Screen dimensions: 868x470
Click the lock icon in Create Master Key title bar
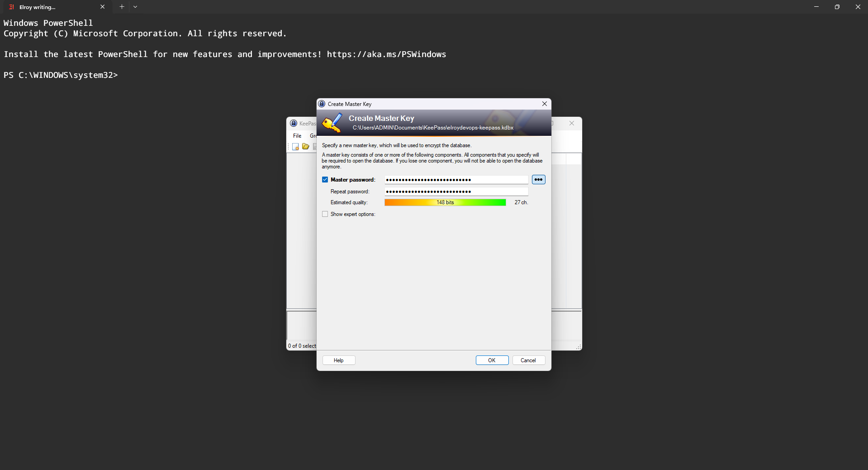pyautogui.click(x=322, y=104)
